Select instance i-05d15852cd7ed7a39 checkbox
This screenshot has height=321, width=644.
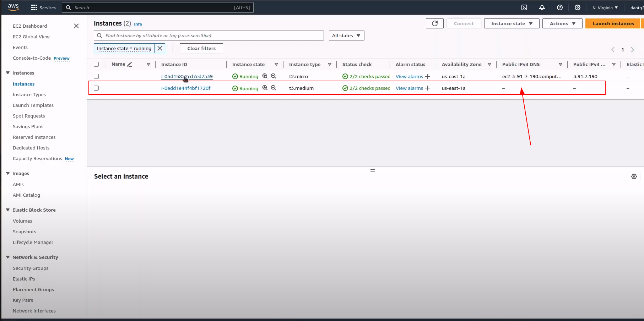click(x=96, y=76)
